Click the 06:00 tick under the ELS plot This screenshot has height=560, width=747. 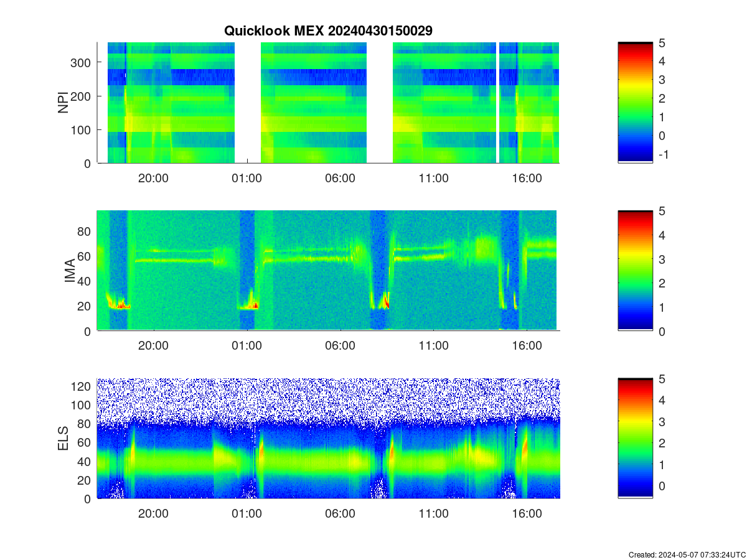(340, 514)
